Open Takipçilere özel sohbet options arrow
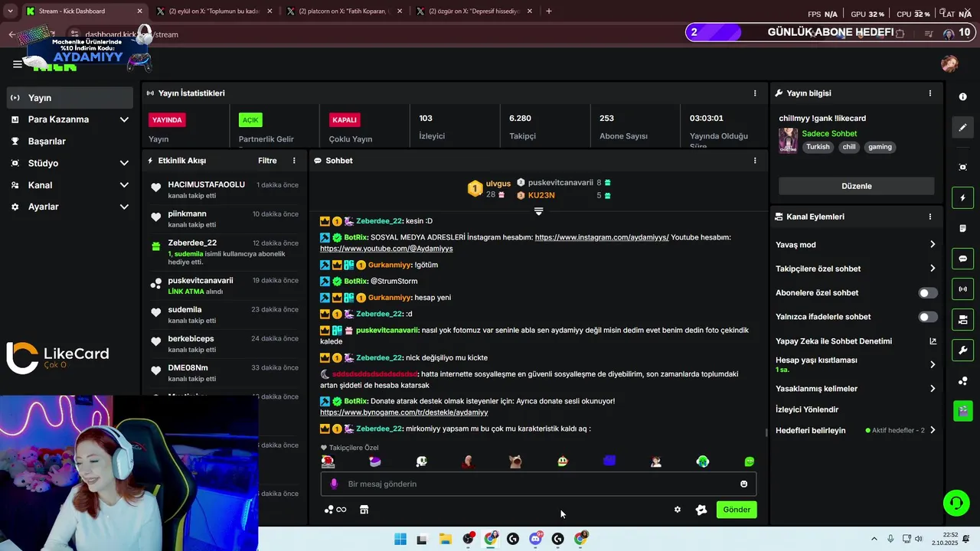Image resolution: width=980 pixels, height=551 pixels. point(932,269)
